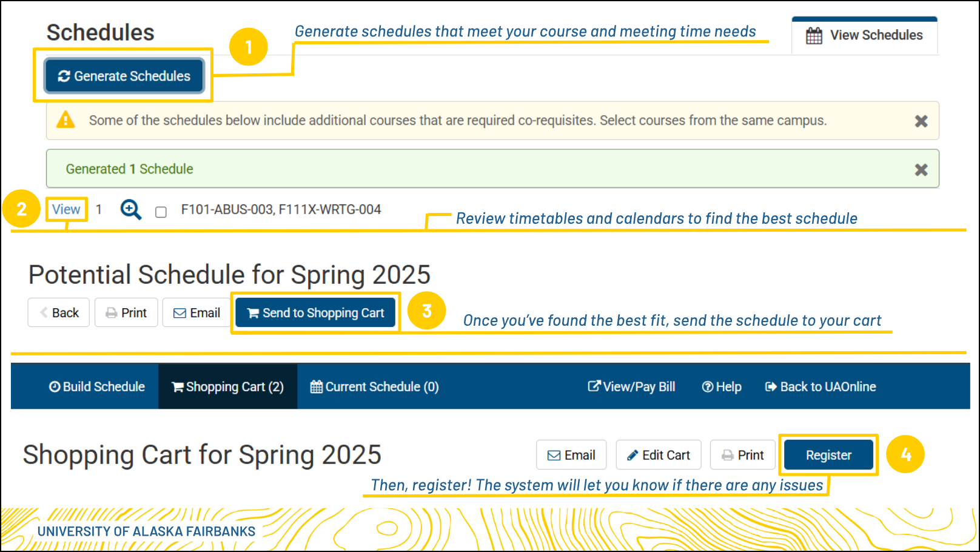
Task: Click the magnifier zoom icon beside schedule 1
Action: point(130,210)
